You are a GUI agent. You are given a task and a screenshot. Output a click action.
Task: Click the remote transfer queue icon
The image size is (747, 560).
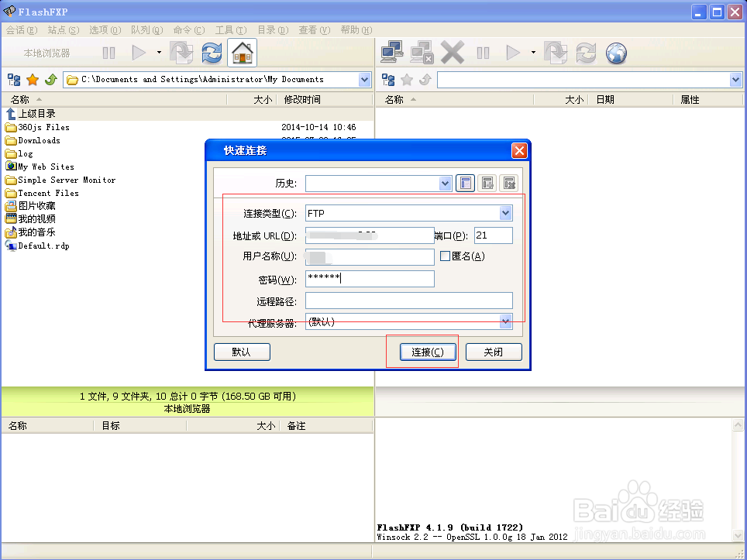click(x=556, y=53)
